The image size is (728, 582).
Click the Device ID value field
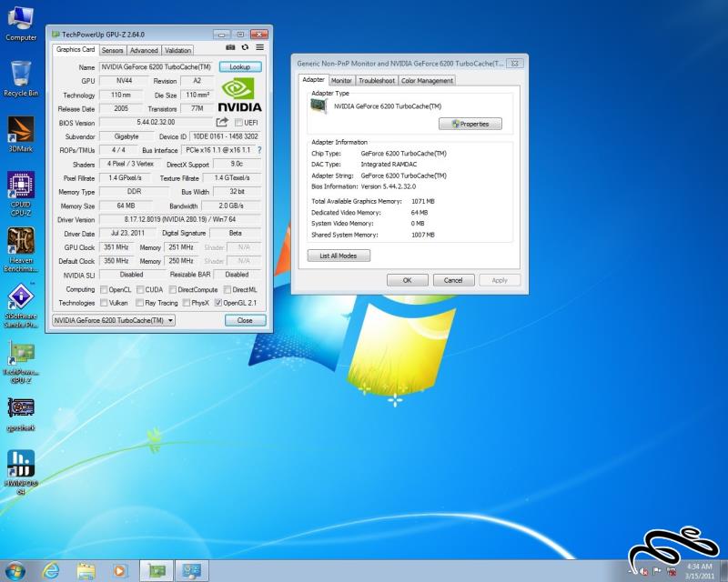click(225, 136)
